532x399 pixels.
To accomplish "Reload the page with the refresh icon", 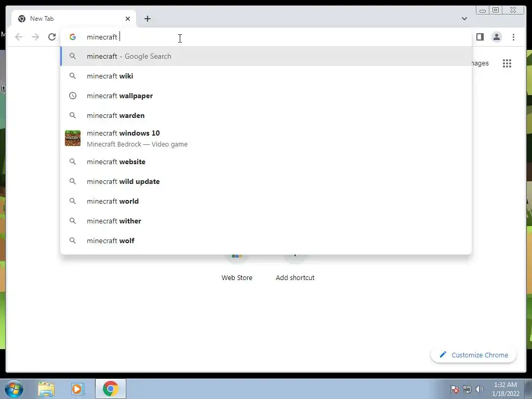I will click(x=52, y=37).
